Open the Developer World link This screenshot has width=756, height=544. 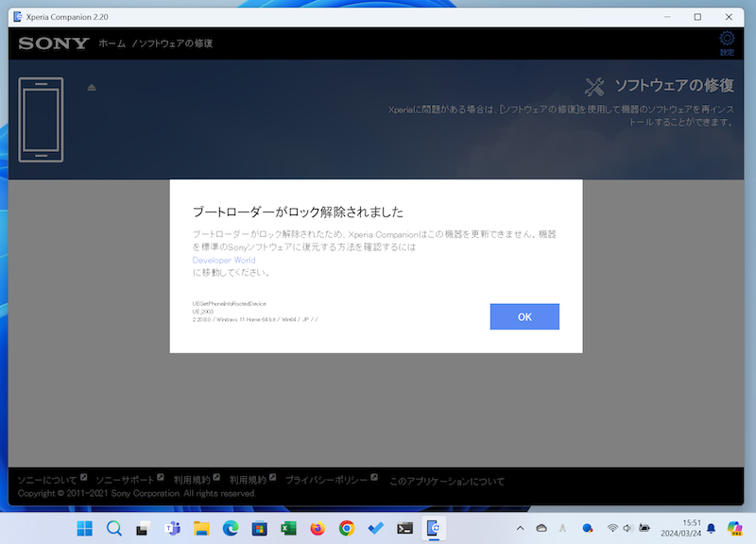pos(224,260)
